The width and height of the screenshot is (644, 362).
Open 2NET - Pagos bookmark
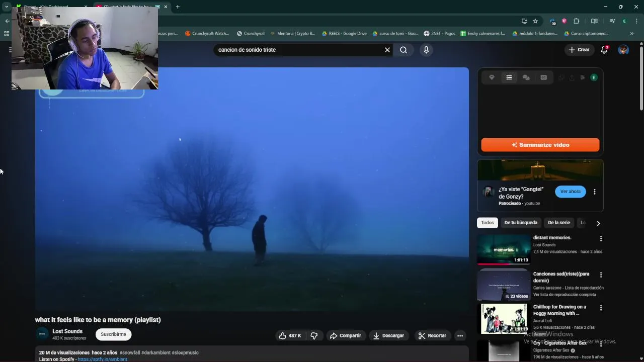coord(439,34)
